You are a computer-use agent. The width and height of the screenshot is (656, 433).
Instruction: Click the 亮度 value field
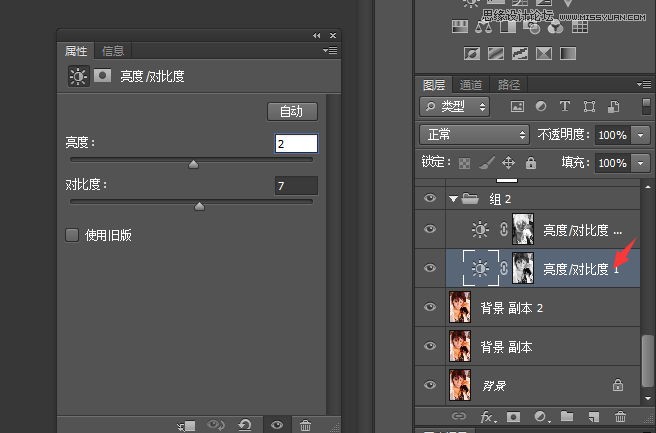(x=296, y=143)
